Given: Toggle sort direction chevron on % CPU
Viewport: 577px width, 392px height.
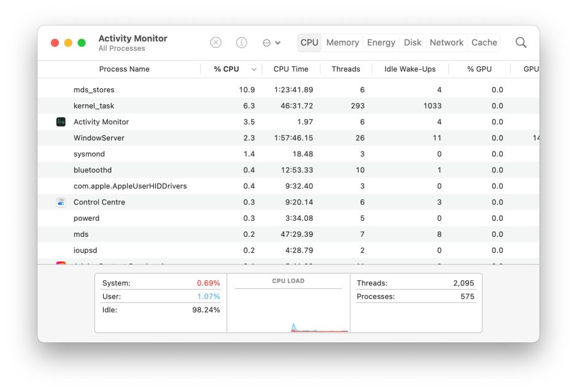Looking at the screenshot, I should coord(254,69).
